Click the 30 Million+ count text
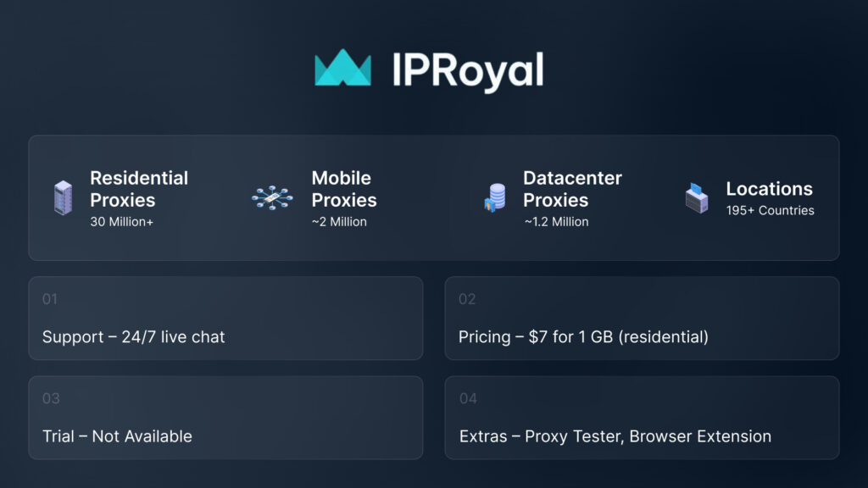868x488 pixels. click(123, 222)
